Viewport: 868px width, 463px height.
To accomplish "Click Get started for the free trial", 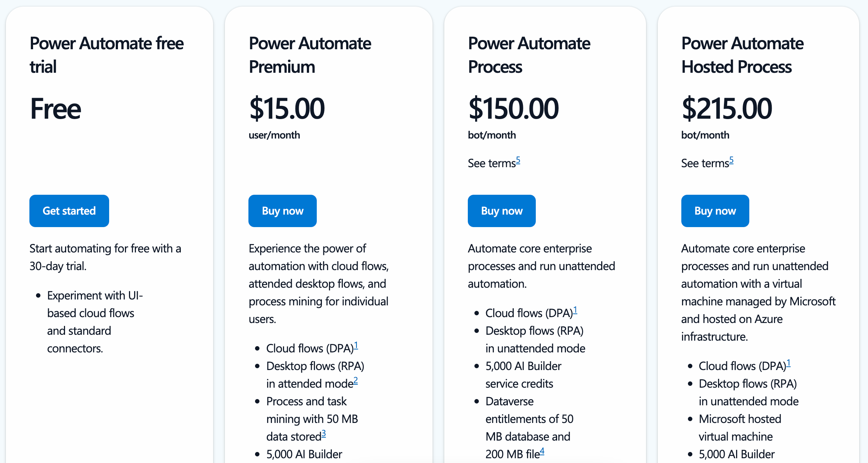I will click(x=69, y=211).
